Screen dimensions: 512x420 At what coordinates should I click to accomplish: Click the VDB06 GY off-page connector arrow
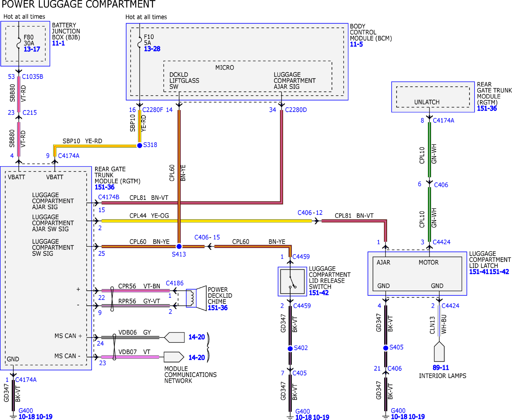point(174,337)
